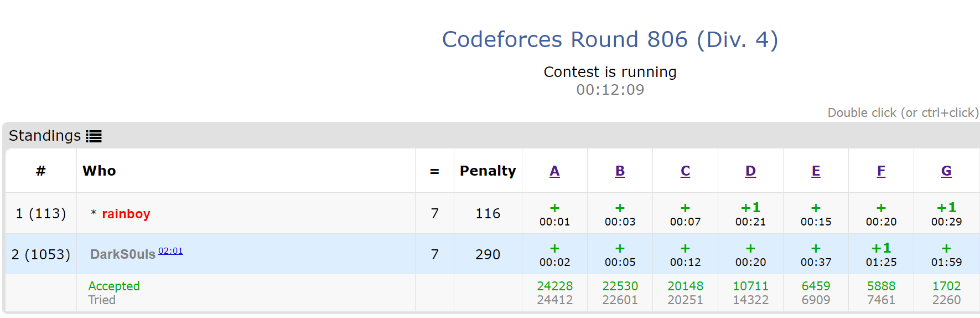
Task: Click accepted count 24228 for problem A
Action: point(554,286)
